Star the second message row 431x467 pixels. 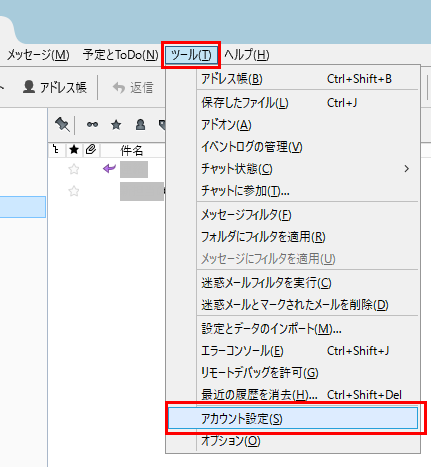point(74,191)
